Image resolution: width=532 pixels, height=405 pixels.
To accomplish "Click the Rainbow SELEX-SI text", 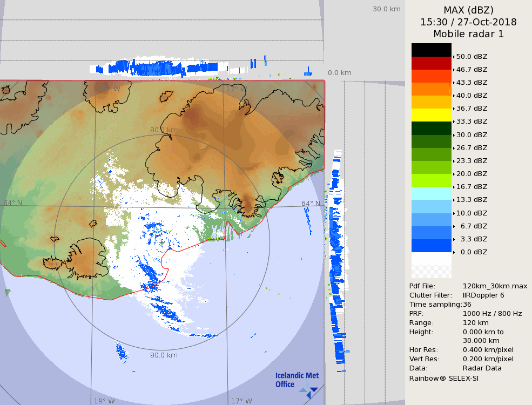I will pyautogui.click(x=443, y=378).
